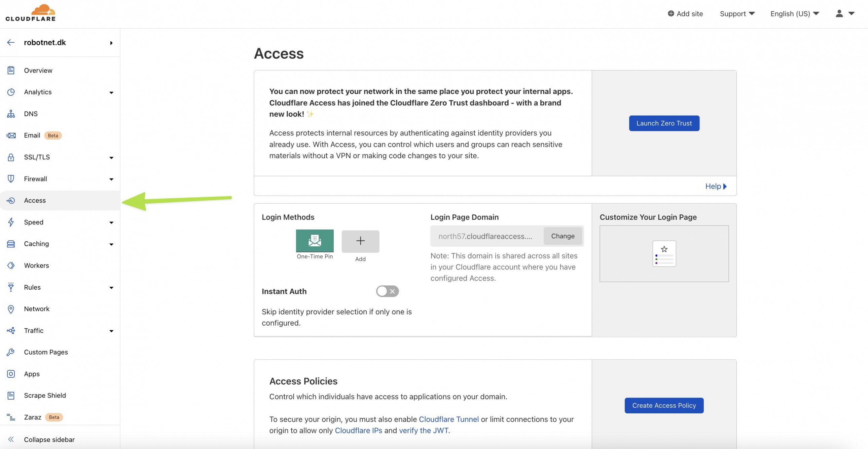Click the Network location pin icon
This screenshot has height=449, width=868.
coord(11,309)
